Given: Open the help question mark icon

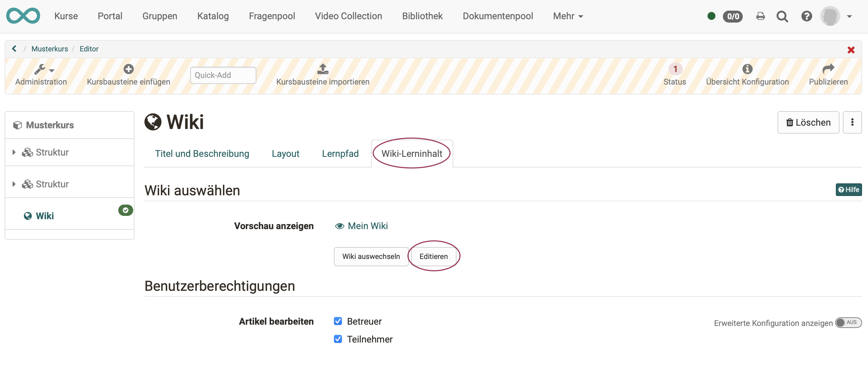Looking at the screenshot, I should pyautogui.click(x=806, y=16).
